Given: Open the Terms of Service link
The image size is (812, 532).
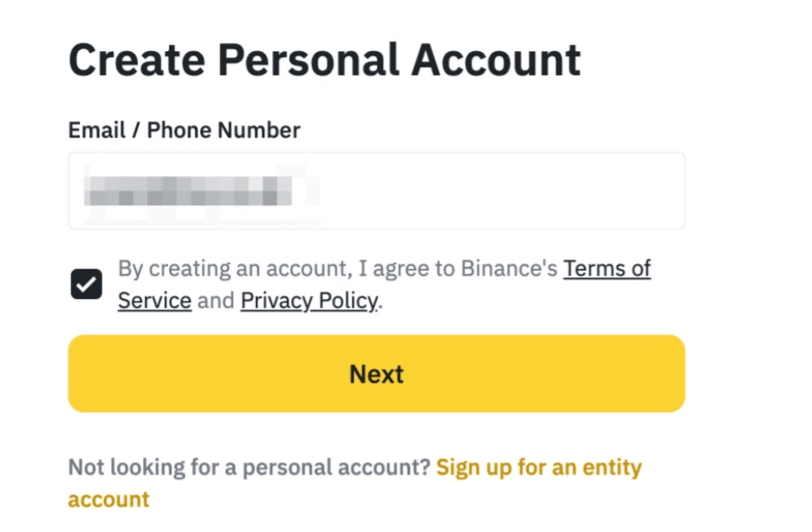Looking at the screenshot, I should click(607, 269).
